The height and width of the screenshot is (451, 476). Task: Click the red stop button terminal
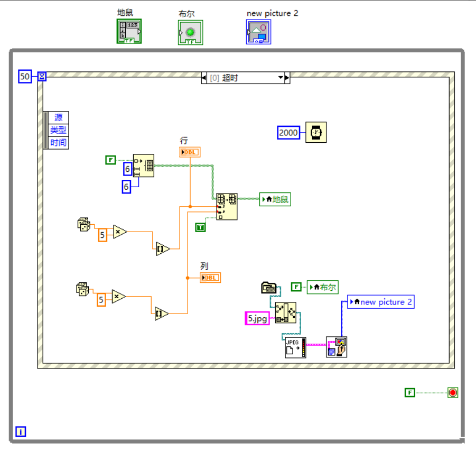click(x=452, y=392)
